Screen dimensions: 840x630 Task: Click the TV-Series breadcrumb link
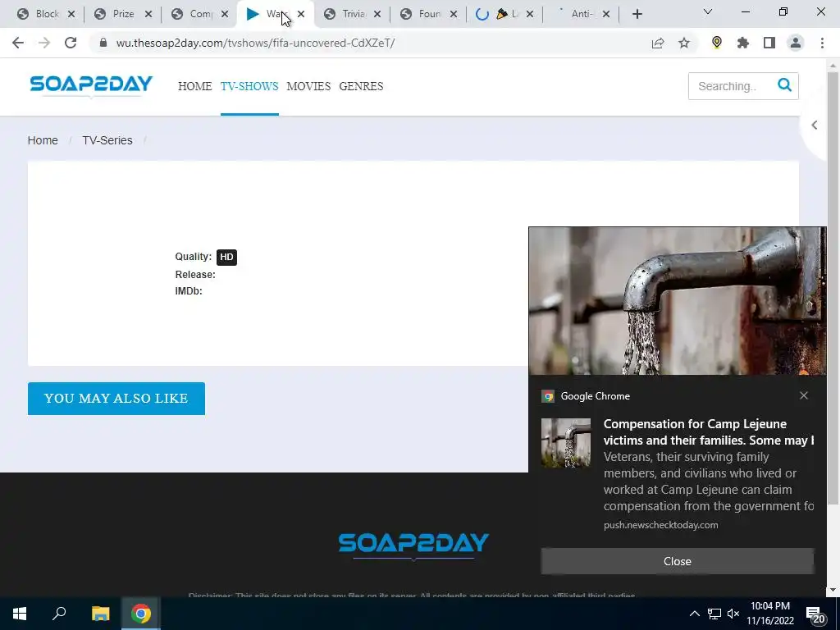107,140
